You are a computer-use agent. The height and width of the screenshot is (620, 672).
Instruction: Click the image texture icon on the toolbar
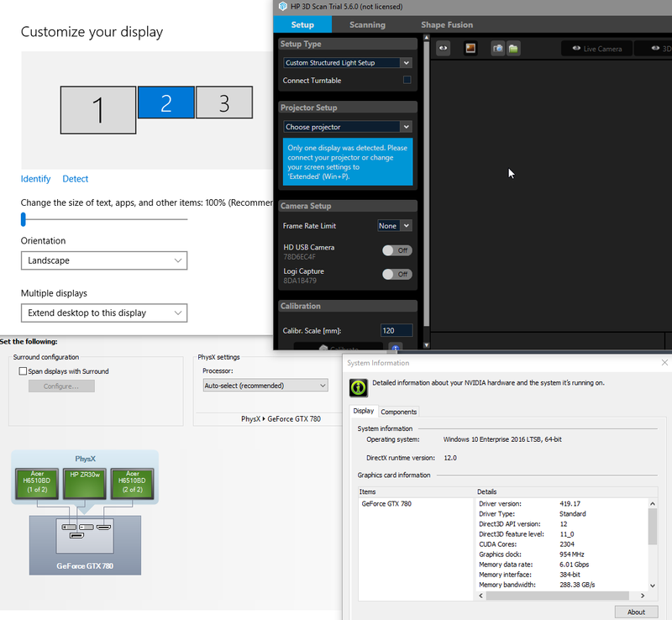coord(471,49)
